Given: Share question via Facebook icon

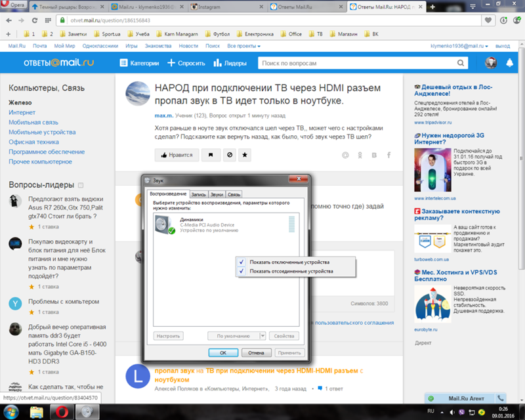Looking at the screenshot, I should [x=388, y=155].
